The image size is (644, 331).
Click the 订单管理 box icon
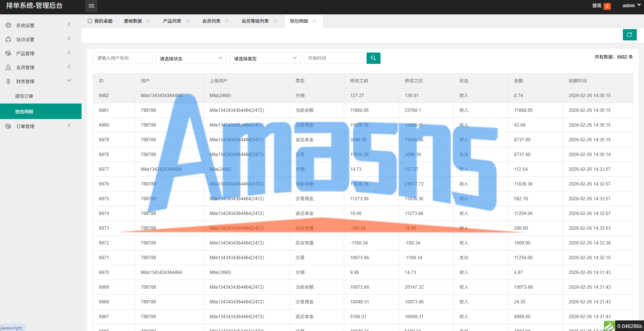coord(8,126)
